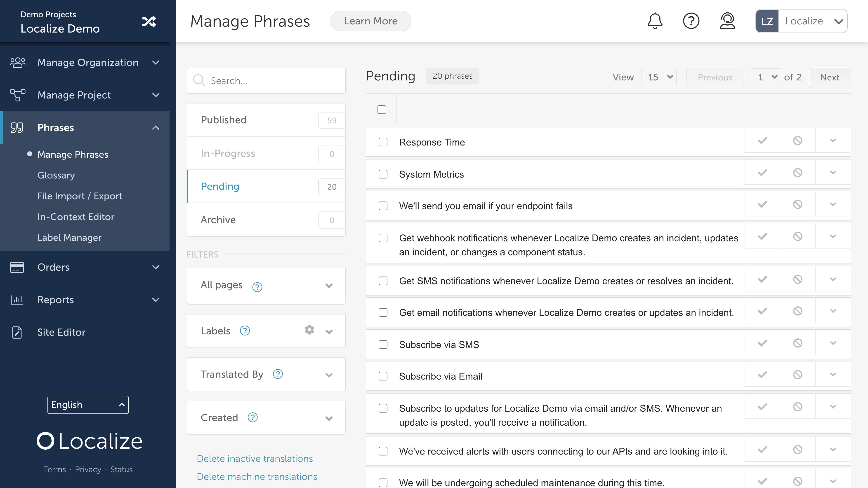The image size is (868, 488).
Task: Click the help/question mark icon
Action: (x=691, y=21)
